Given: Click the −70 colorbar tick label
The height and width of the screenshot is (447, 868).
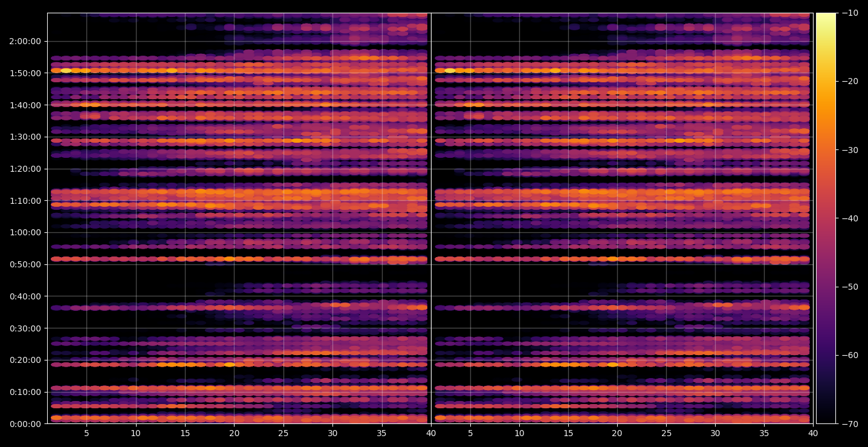Looking at the screenshot, I should [x=849, y=424].
